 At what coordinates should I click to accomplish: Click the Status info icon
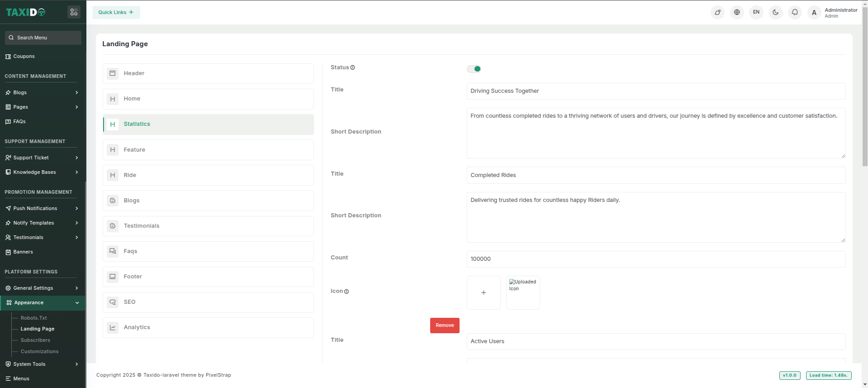tap(353, 67)
